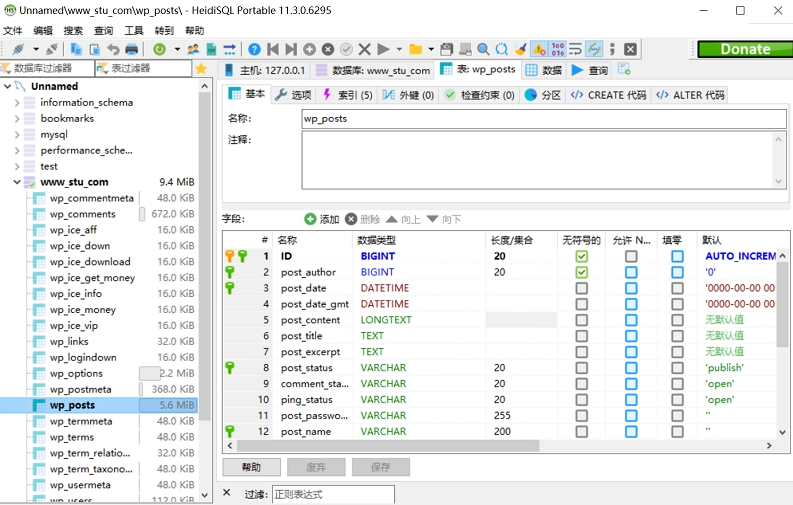This screenshot has height=505, width=793.
Task: Open dropdown arrow beside the refresh icon
Action: coord(177,49)
